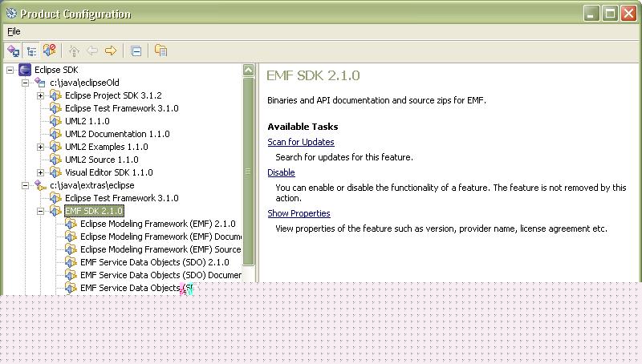This screenshot has width=642, height=364.
Task: Select UML2 Documentation 1.1.0 item
Action: 117,134
